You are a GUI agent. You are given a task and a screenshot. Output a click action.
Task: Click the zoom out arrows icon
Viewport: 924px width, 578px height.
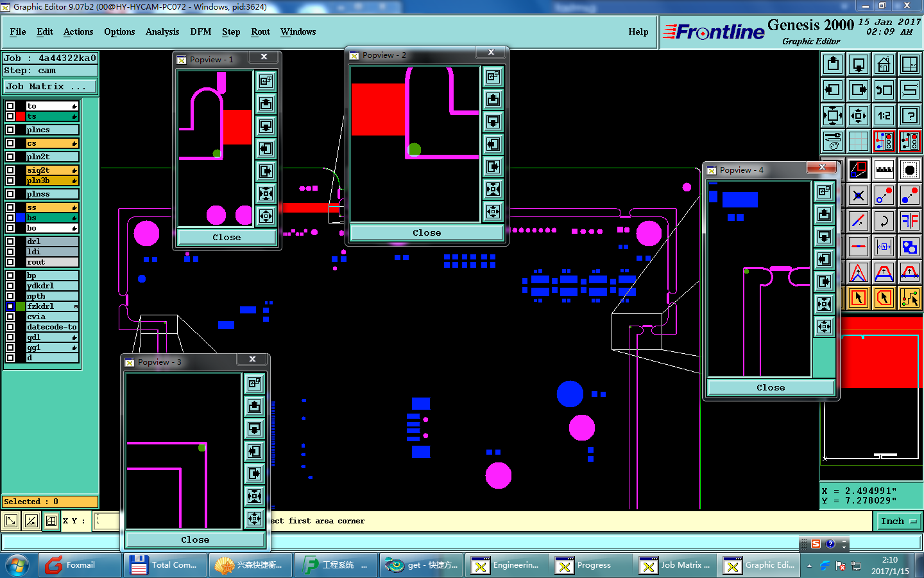click(x=859, y=116)
